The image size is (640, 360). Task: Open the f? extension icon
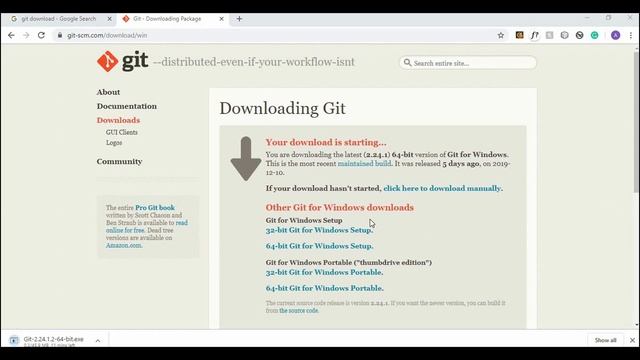(534, 36)
